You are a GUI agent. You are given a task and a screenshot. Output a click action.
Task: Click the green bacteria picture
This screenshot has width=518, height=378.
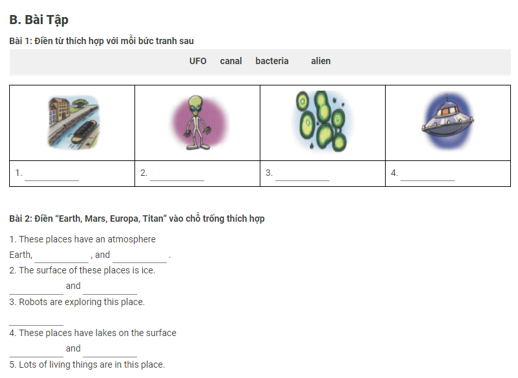322,122
